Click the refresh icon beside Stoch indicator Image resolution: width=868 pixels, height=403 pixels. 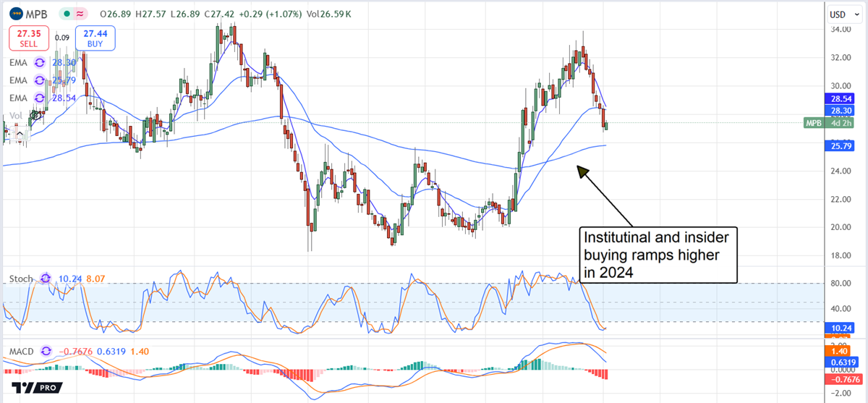(46, 278)
